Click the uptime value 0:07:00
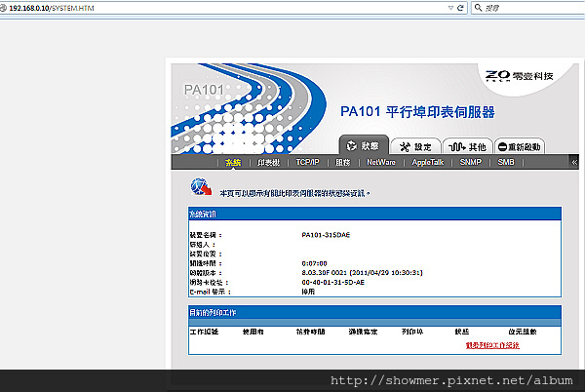 pyautogui.click(x=314, y=263)
